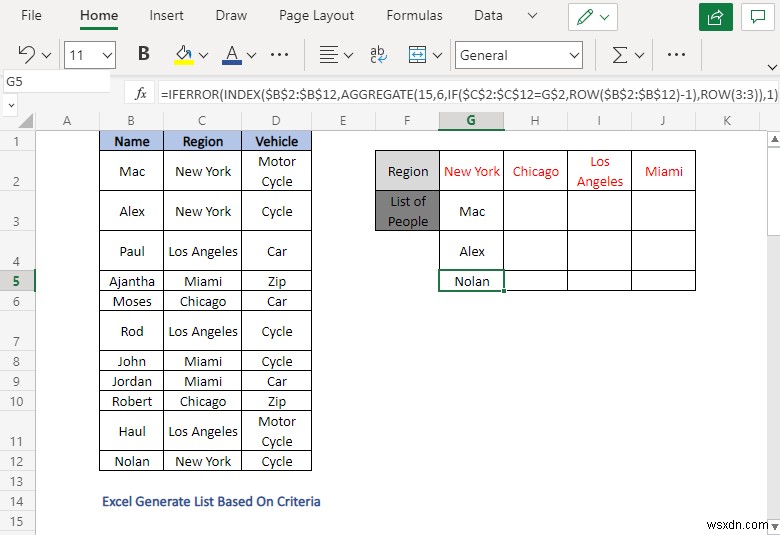Image resolution: width=780 pixels, height=535 pixels.
Task: Open merge options dropdown arrow
Action: (437, 55)
